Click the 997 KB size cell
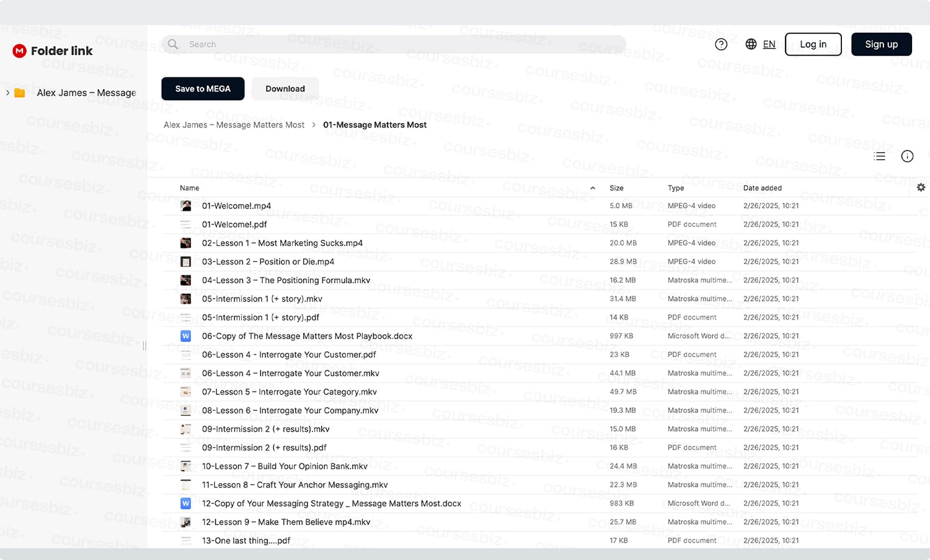This screenshot has width=930, height=560. (621, 336)
